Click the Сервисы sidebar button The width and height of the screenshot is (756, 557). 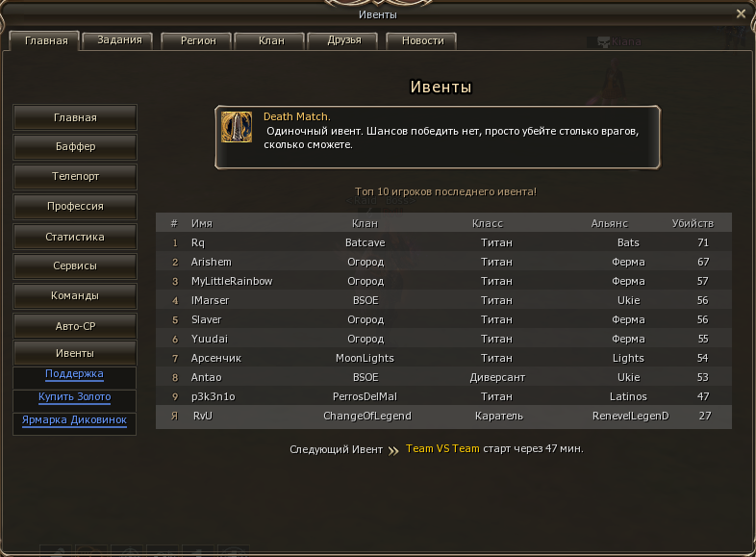click(x=75, y=266)
